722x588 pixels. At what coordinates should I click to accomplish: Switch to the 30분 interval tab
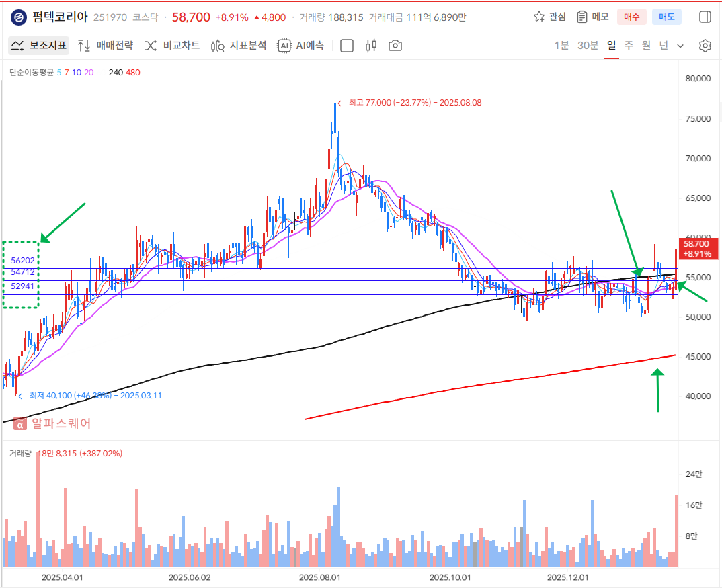tap(588, 46)
